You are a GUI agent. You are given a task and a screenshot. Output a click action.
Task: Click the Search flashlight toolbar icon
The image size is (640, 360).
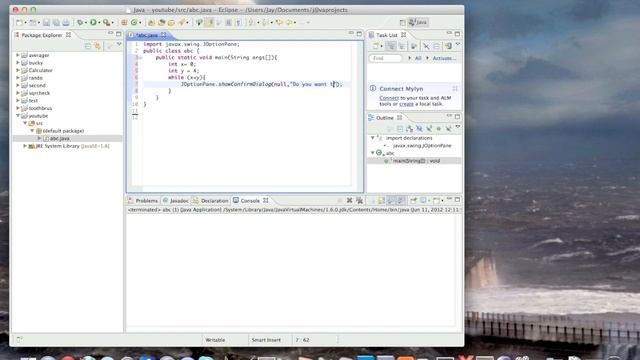tap(182, 22)
